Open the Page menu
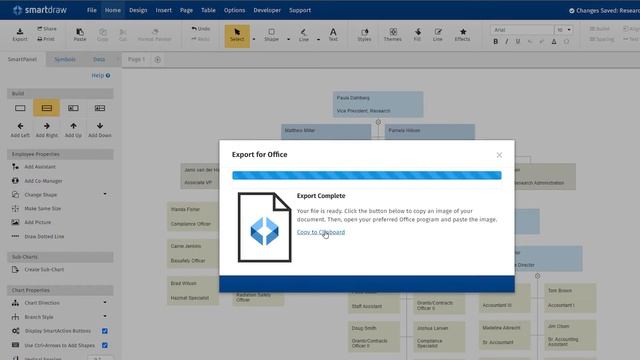Image resolution: width=640 pixels, height=360 pixels. point(186,10)
